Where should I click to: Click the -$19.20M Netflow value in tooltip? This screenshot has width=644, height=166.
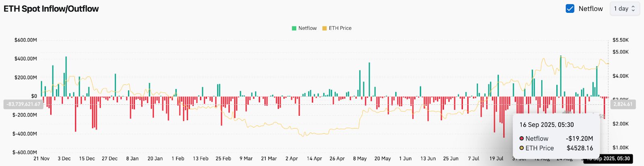[579, 138]
